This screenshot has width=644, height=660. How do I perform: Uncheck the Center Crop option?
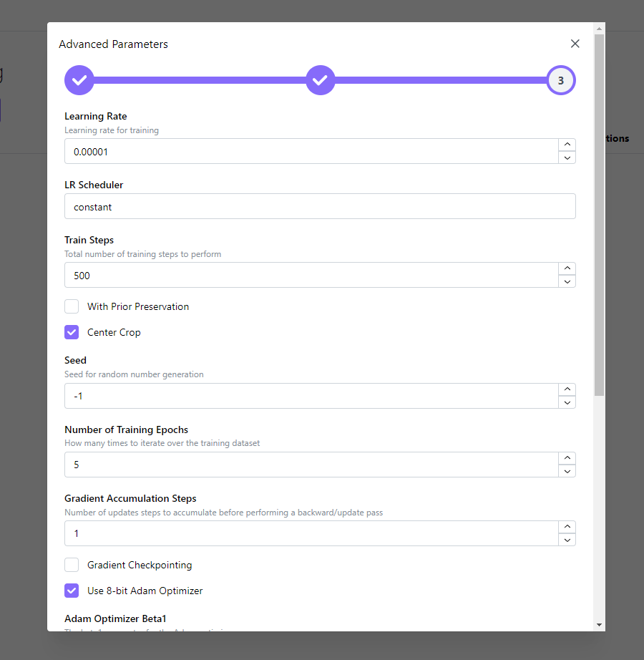(x=72, y=332)
